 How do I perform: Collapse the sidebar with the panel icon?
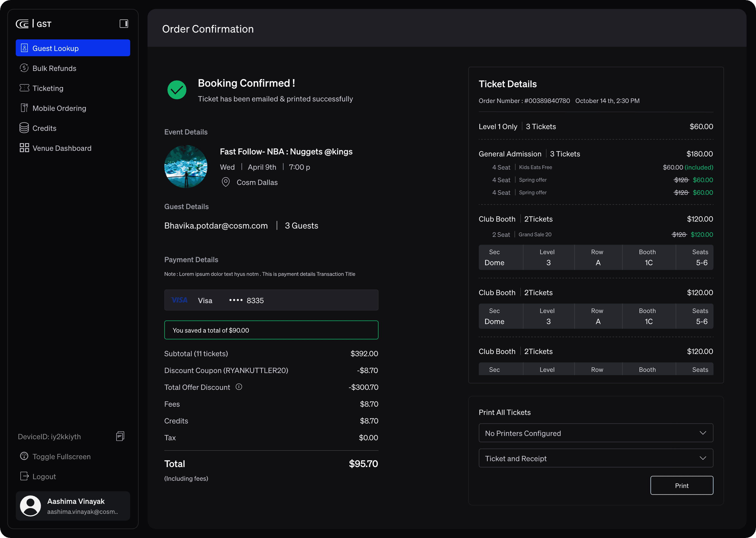tap(124, 24)
